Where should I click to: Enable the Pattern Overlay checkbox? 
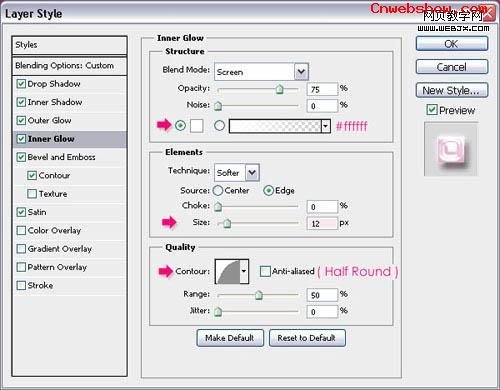21,267
